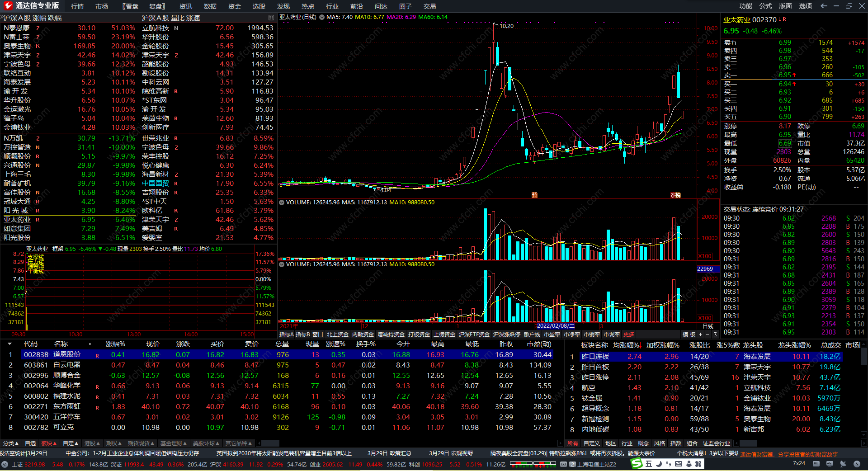The height and width of the screenshot is (471, 868).
Task: Select the 行业 sector filter tab
Action: point(627,443)
